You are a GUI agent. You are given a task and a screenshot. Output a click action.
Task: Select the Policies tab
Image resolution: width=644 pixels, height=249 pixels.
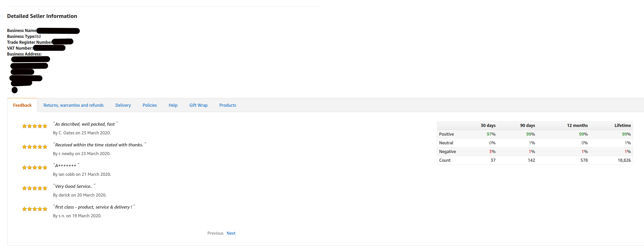coord(150,105)
